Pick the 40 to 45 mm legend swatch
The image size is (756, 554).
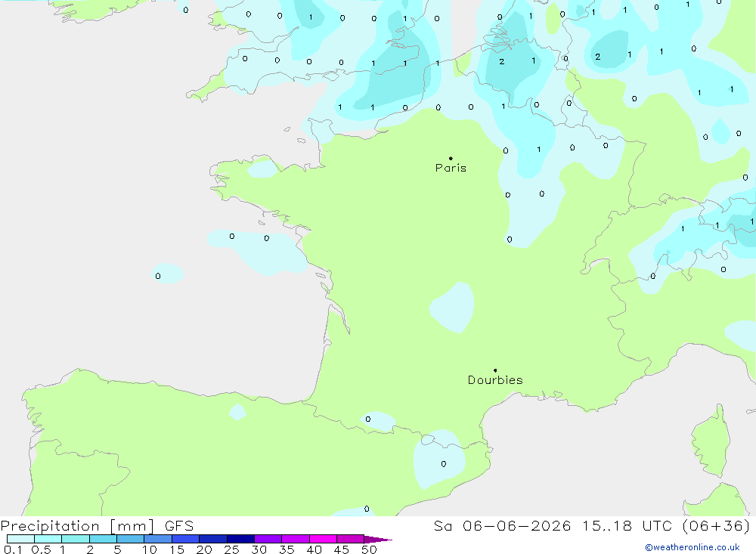(323, 539)
